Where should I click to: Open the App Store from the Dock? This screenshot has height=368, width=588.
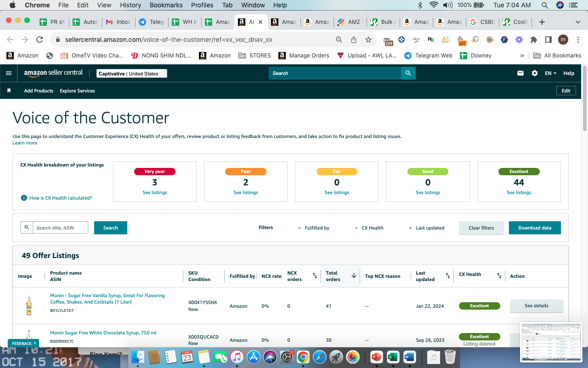(254, 356)
